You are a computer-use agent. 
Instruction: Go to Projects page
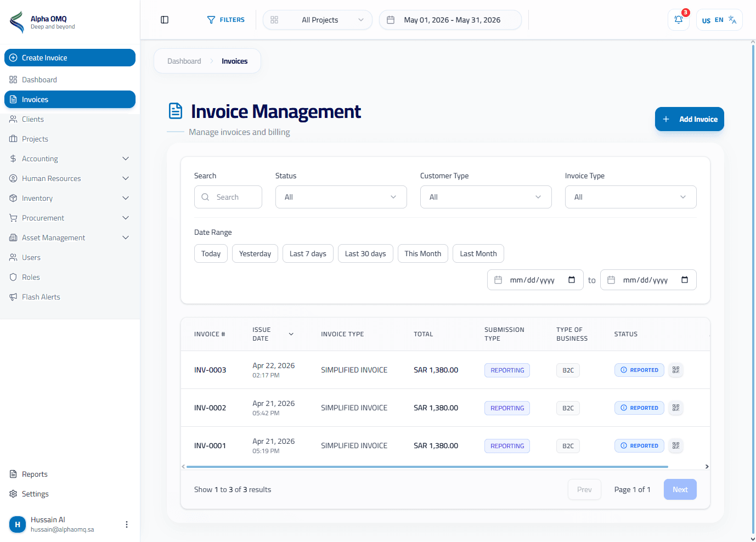(70, 139)
